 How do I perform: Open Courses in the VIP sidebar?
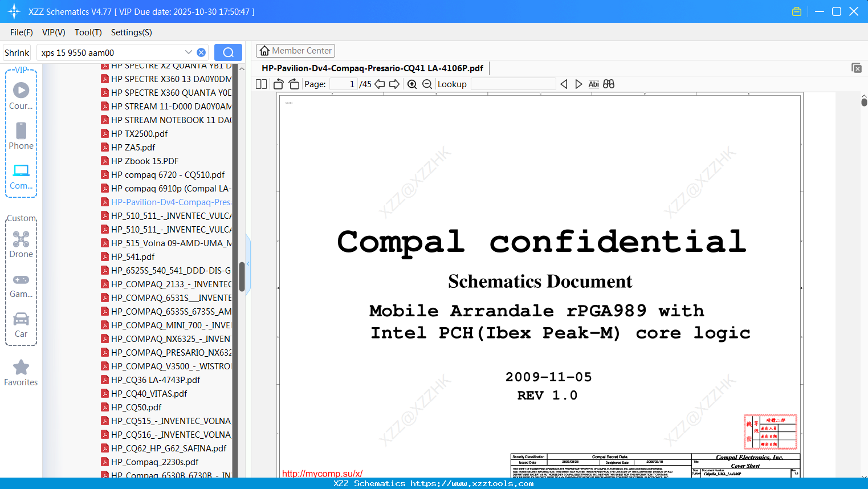(x=21, y=96)
